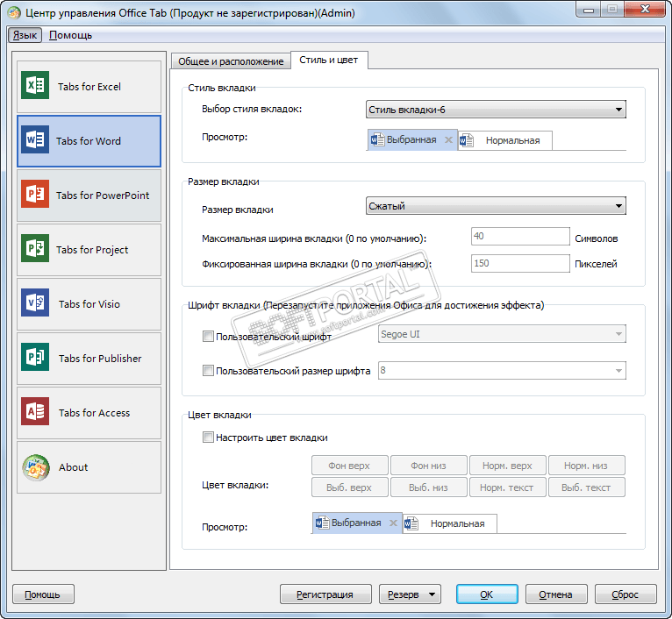Enable the Пользовательский шрифт checkbox
Image resolution: width=672 pixels, height=619 pixels.
click(208, 337)
